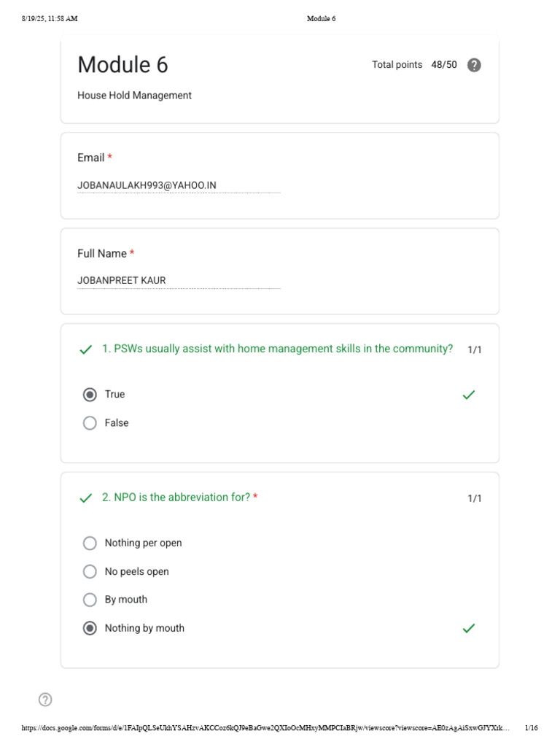Click the correct-answer checkmark next to True
This screenshot has width=560, height=747.
coord(469,395)
